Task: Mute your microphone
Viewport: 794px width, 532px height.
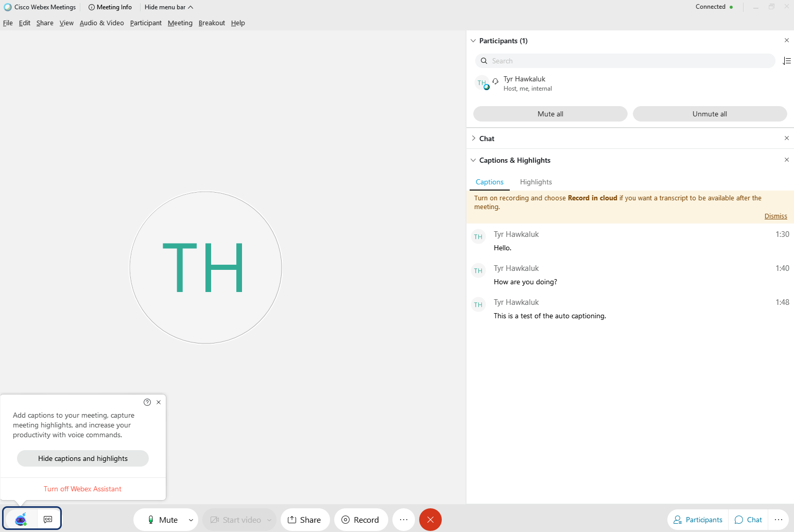Action: coord(161,519)
